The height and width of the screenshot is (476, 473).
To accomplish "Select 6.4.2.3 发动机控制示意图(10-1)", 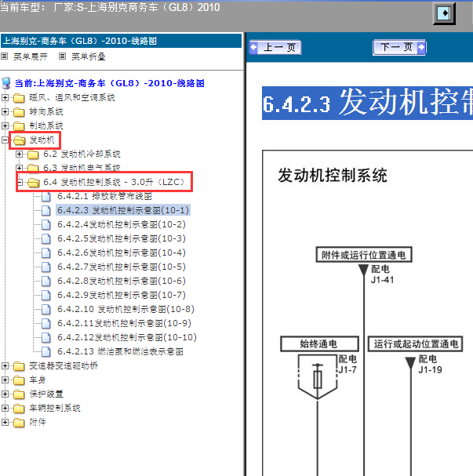I will tap(123, 210).
